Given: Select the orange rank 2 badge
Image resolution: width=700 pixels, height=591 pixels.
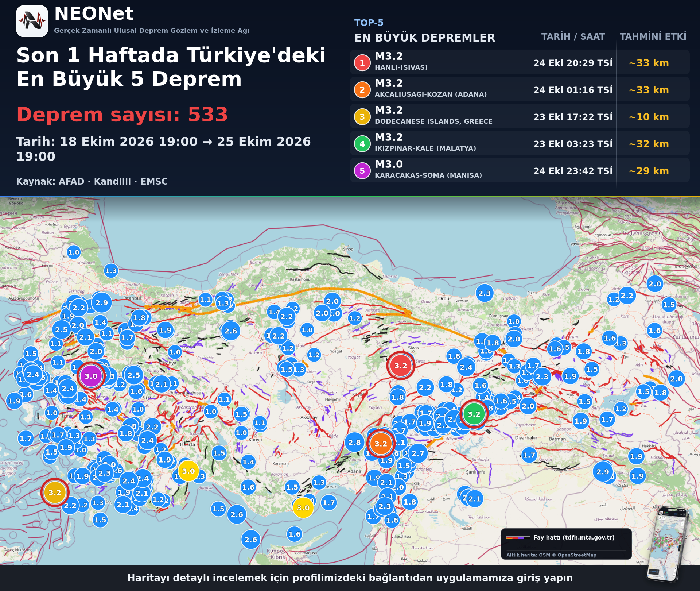Looking at the screenshot, I should [362, 90].
